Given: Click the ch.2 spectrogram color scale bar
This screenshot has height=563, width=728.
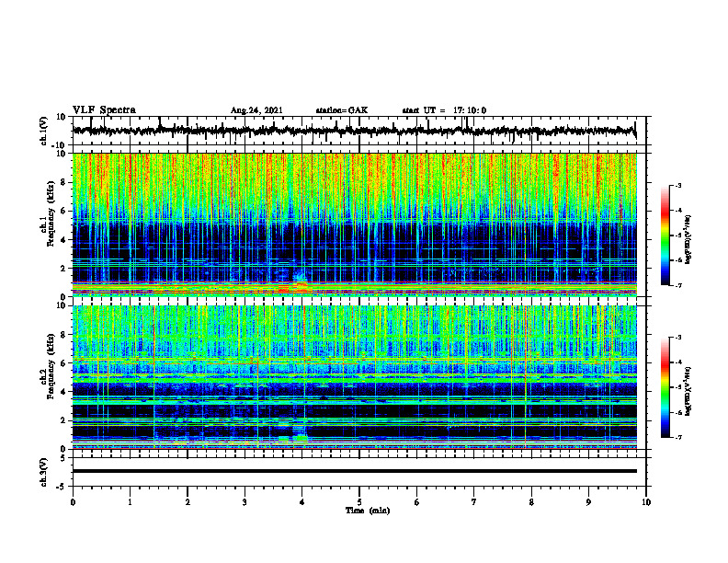Looking at the screenshot, I should [x=665, y=387].
